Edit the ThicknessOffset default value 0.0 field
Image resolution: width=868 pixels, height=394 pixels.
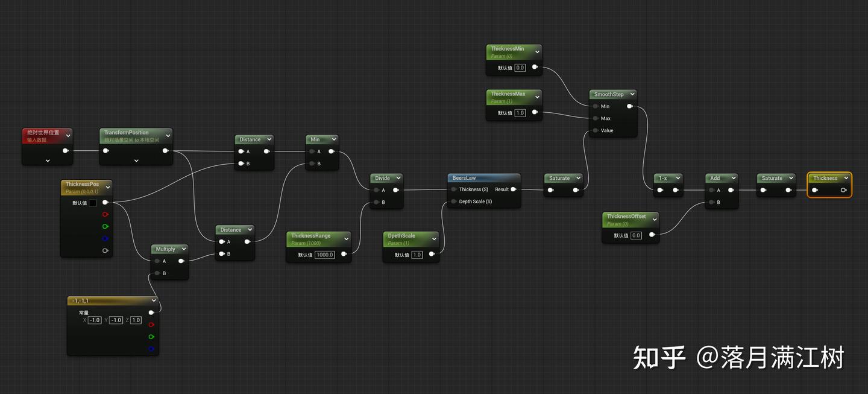[637, 236]
